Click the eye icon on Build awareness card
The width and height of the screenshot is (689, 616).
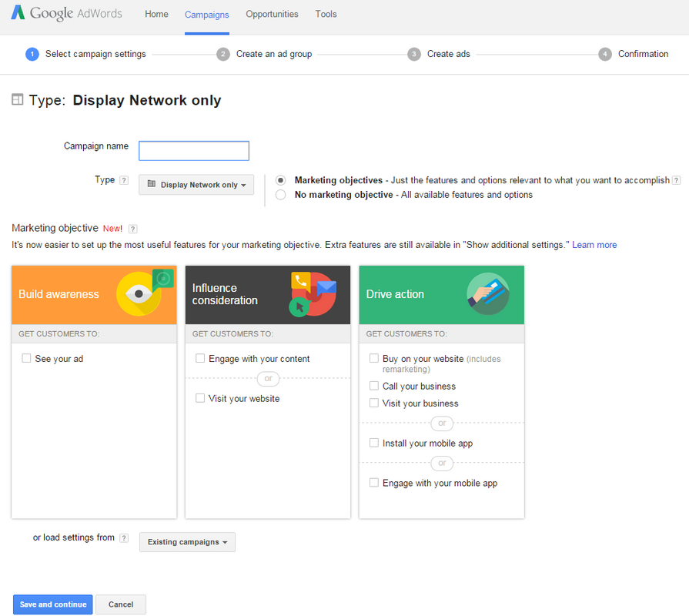[x=139, y=294]
